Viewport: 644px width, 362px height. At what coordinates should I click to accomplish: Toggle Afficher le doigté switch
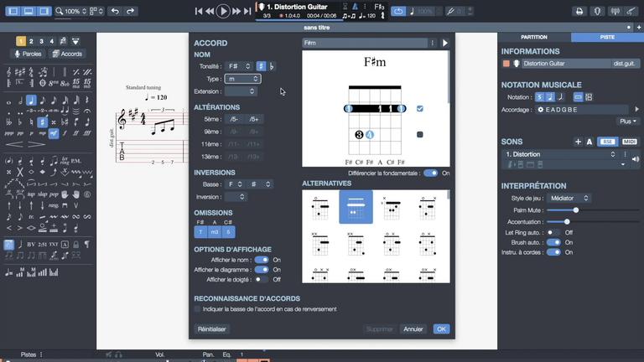[x=262, y=280]
